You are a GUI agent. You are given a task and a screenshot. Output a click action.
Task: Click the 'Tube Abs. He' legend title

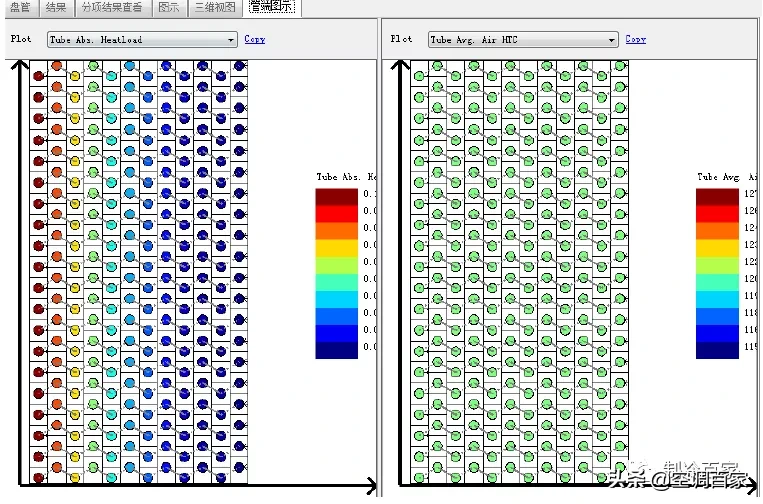[346, 177]
